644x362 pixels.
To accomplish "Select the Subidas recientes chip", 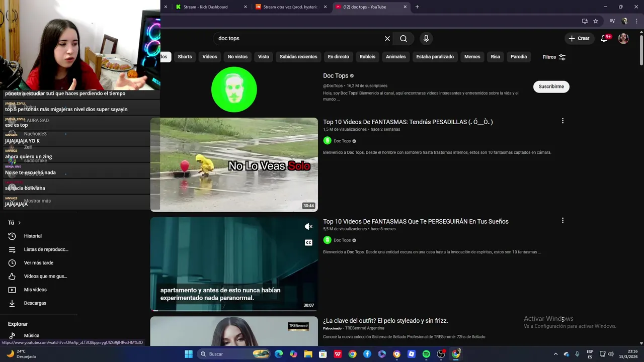I will click(x=298, y=57).
